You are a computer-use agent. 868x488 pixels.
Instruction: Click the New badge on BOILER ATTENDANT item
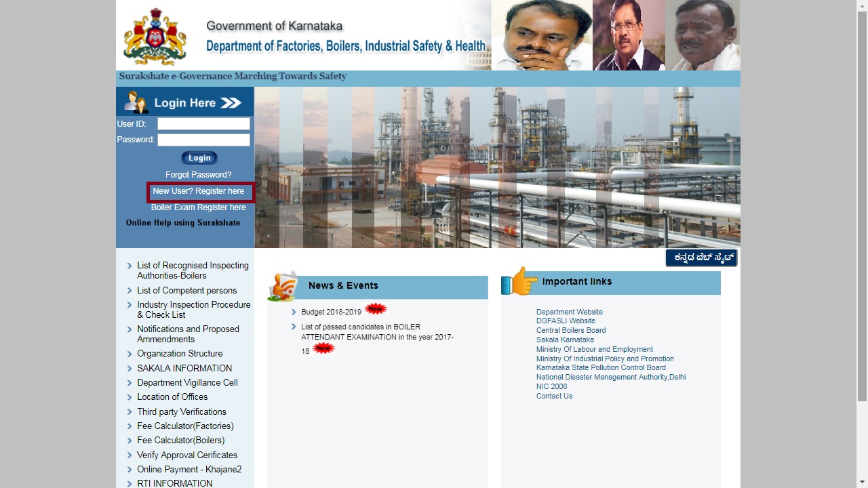pos(323,348)
